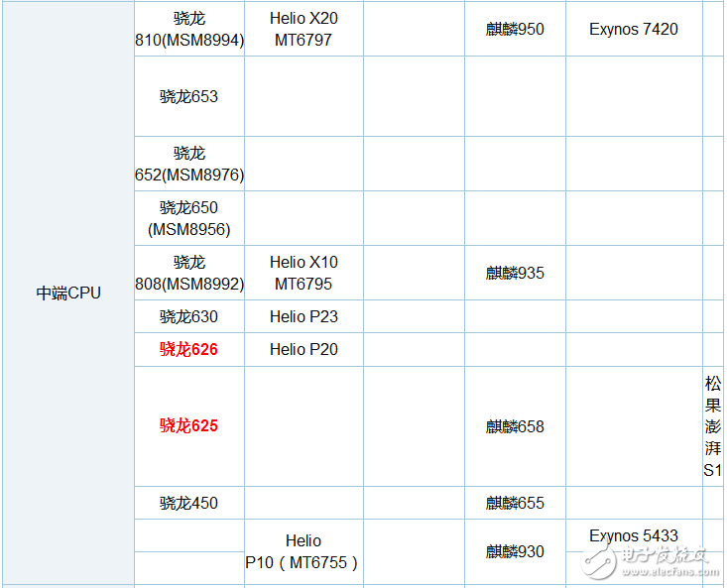Select the Helio X20 MT6797 cell

[x=303, y=29]
